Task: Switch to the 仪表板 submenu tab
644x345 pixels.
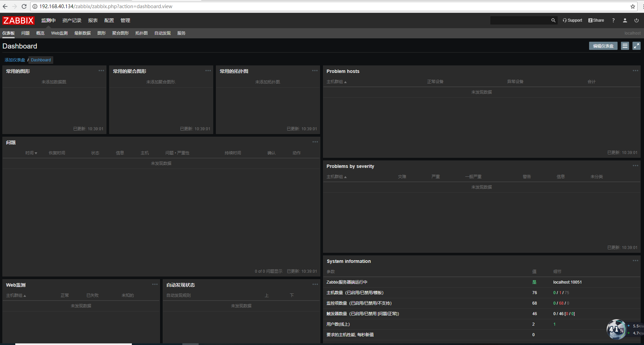Action: [x=8, y=33]
